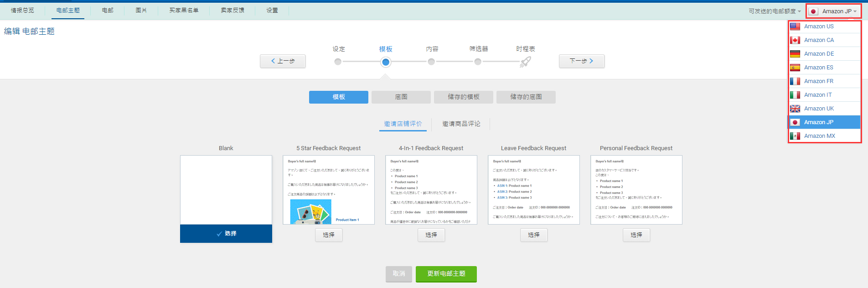
Task: Click the United States flag icon
Action: (795, 26)
